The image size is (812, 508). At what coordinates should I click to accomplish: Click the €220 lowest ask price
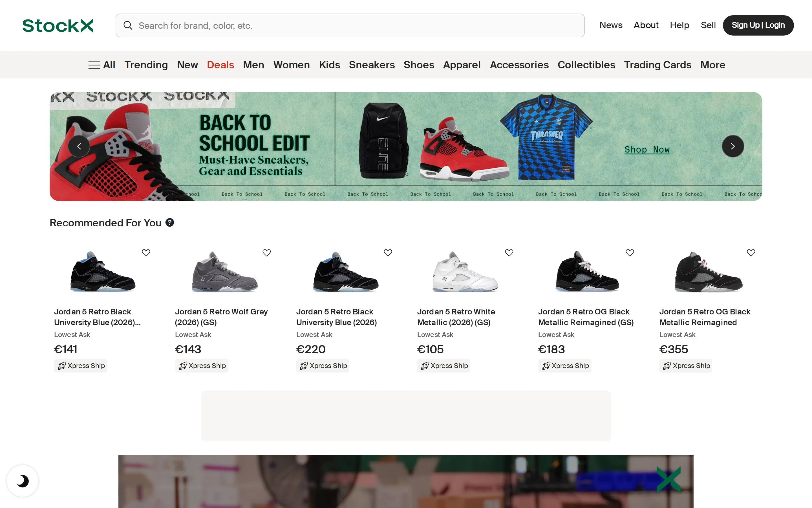click(311, 349)
